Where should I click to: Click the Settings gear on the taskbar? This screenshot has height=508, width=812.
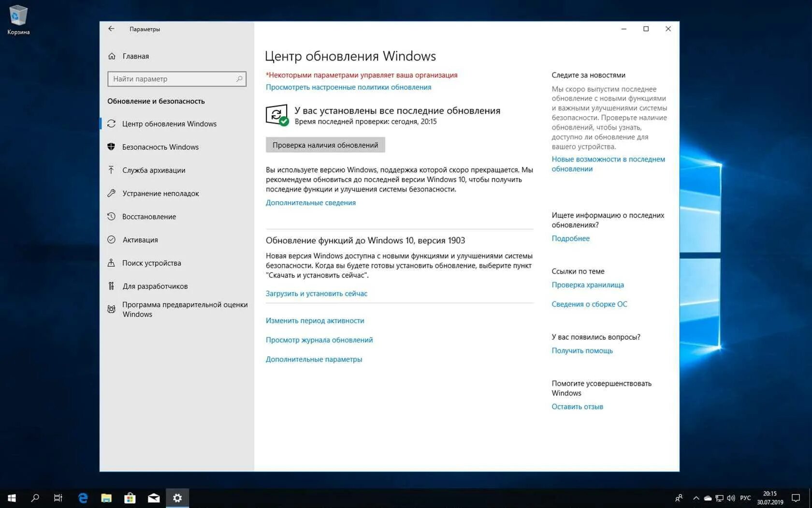pyautogui.click(x=177, y=498)
